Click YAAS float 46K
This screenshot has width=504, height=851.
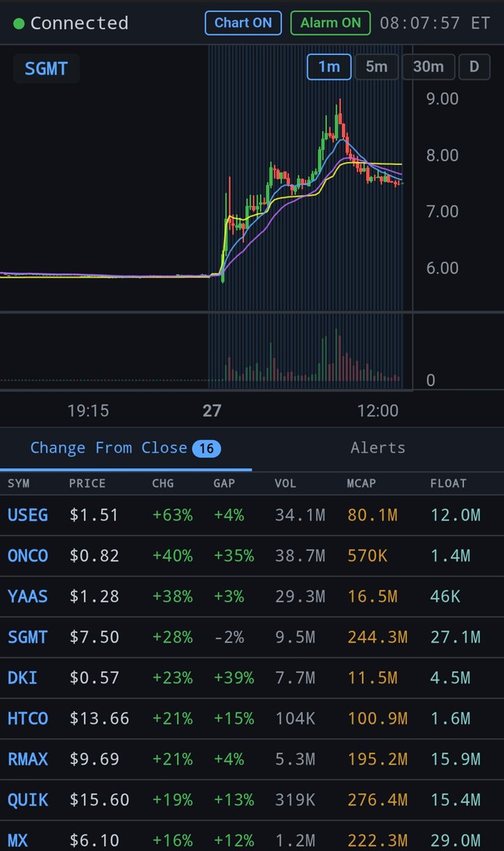(x=445, y=596)
